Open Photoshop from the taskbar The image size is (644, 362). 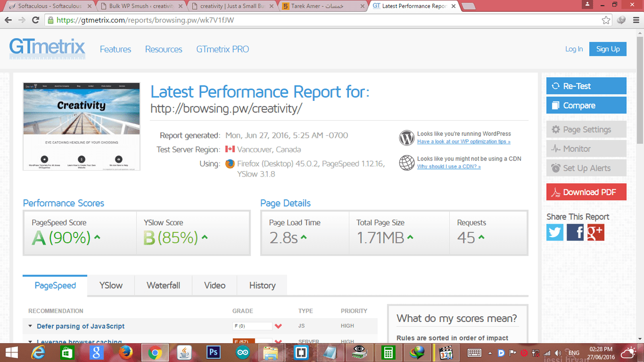(214, 352)
